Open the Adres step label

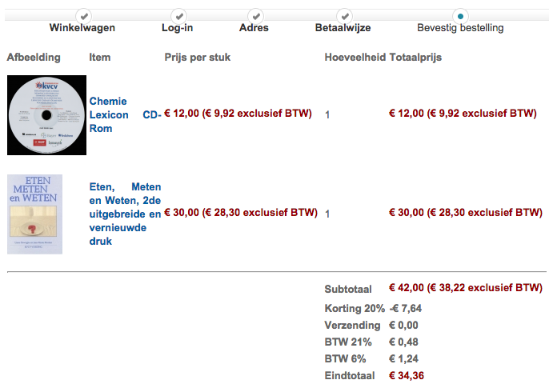click(254, 28)
